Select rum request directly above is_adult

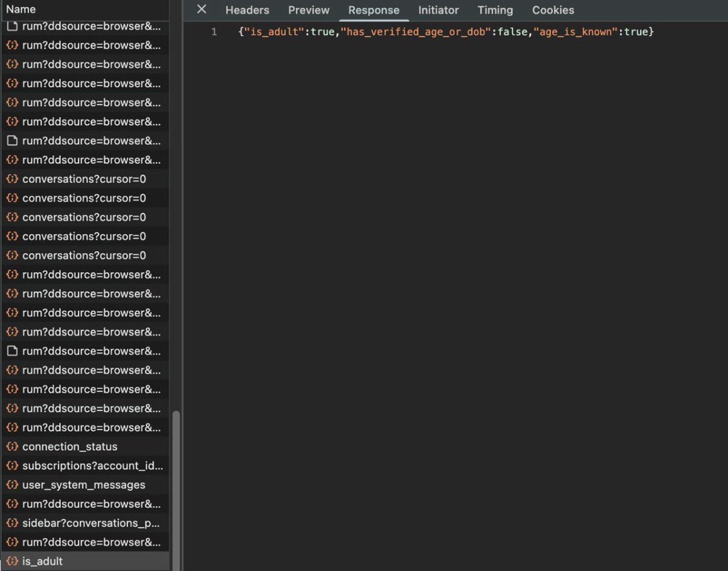tap(85, 542)
